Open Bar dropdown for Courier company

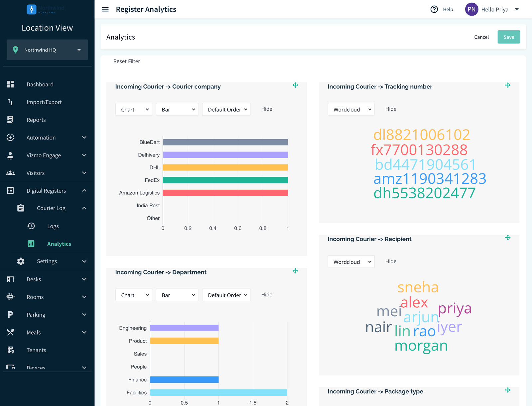177,109
